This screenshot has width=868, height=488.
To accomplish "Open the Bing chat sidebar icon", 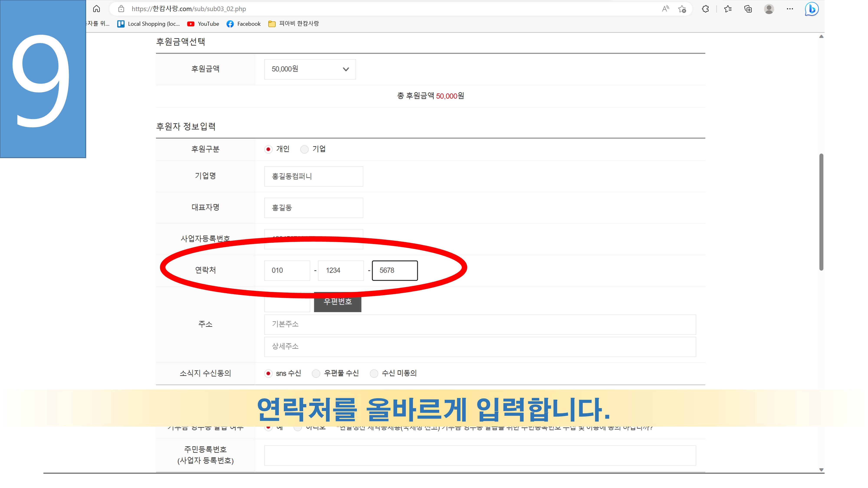I will click(x=811, y=9).
